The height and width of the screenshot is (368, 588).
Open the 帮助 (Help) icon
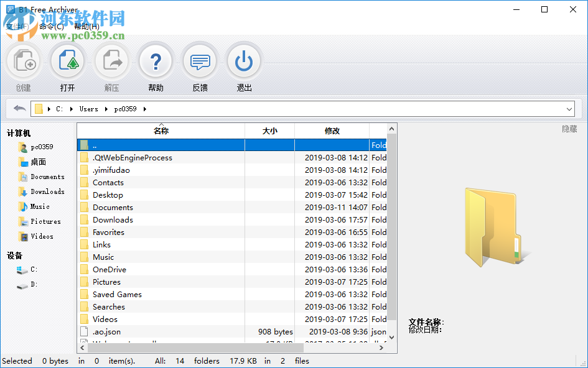[155, 61]
